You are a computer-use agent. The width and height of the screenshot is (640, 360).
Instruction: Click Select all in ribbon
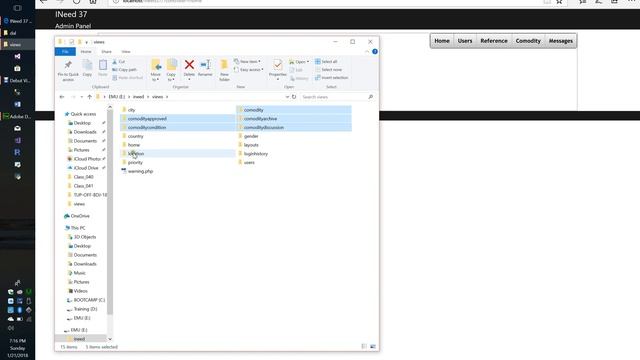click(x=326, y=62)
